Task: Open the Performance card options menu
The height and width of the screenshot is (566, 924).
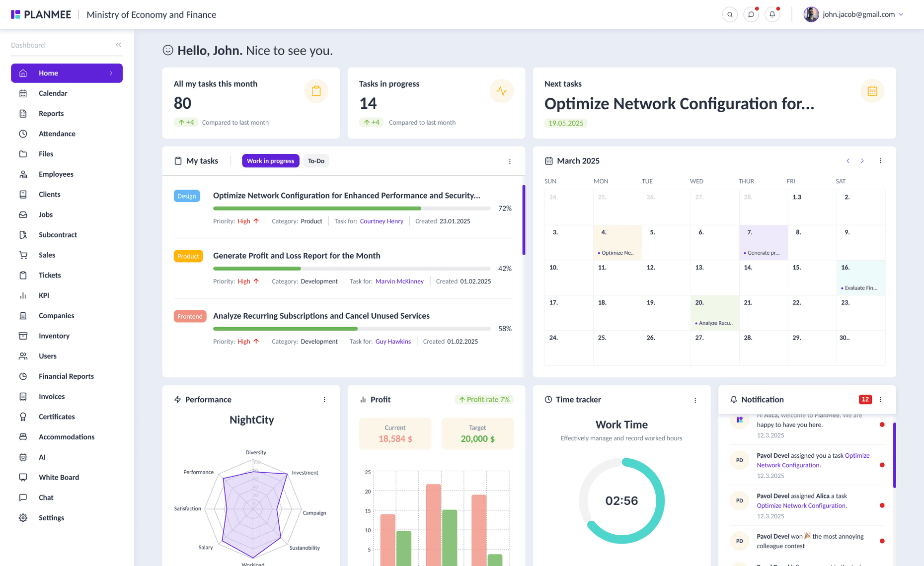Action: (x=324, y=400)
